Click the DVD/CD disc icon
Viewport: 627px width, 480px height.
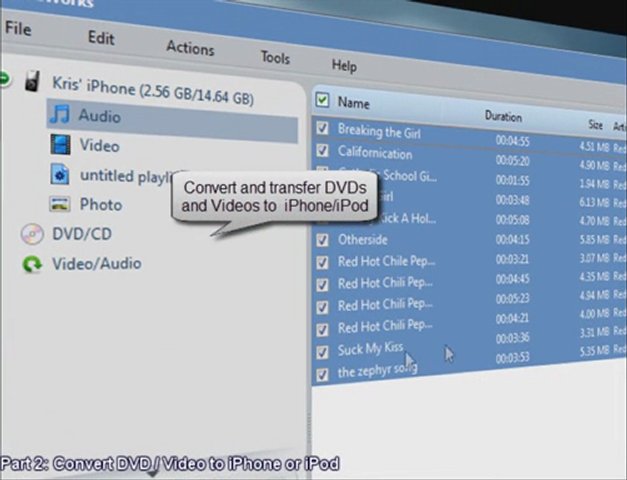(34, 234)
